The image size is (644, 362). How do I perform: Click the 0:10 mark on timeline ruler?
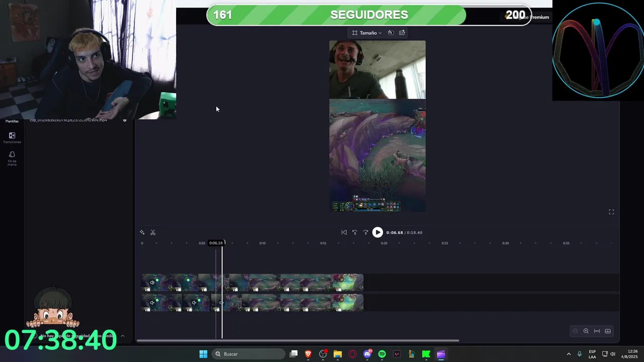(x=263, y=243)
